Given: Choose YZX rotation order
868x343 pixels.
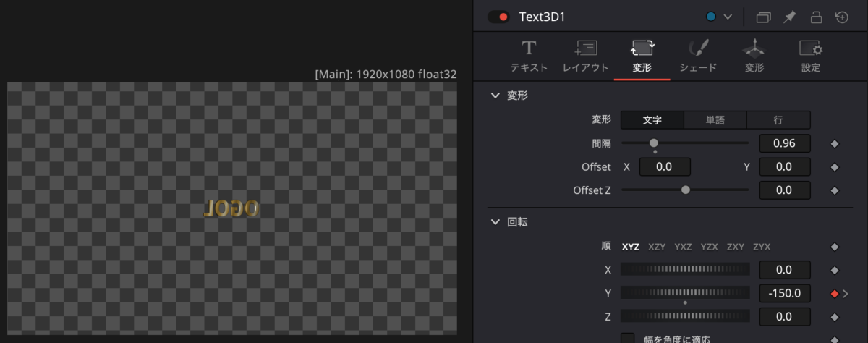Looking at the screenshot, I should click(710, 247).
